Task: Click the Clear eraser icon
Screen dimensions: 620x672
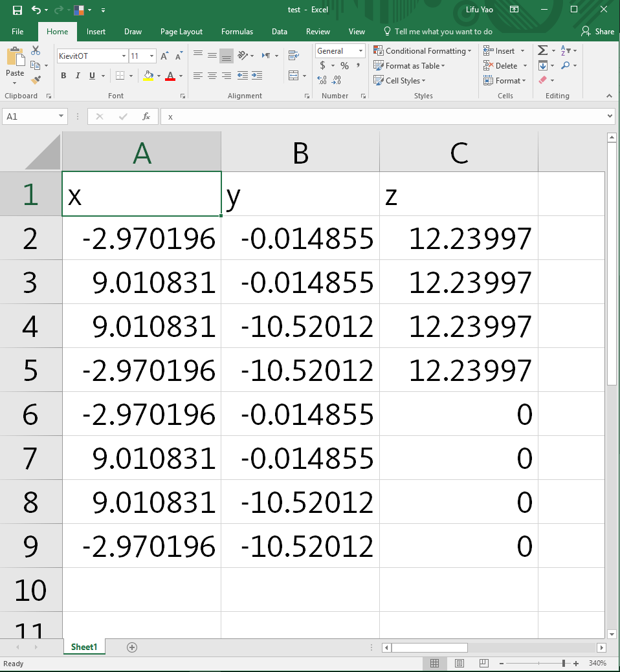Action: (x=543, y=80)
